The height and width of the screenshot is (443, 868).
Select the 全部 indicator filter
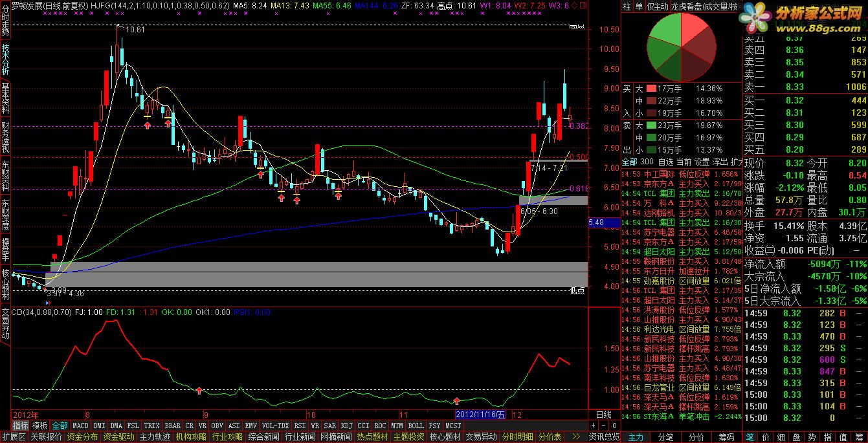click(60, 426)
